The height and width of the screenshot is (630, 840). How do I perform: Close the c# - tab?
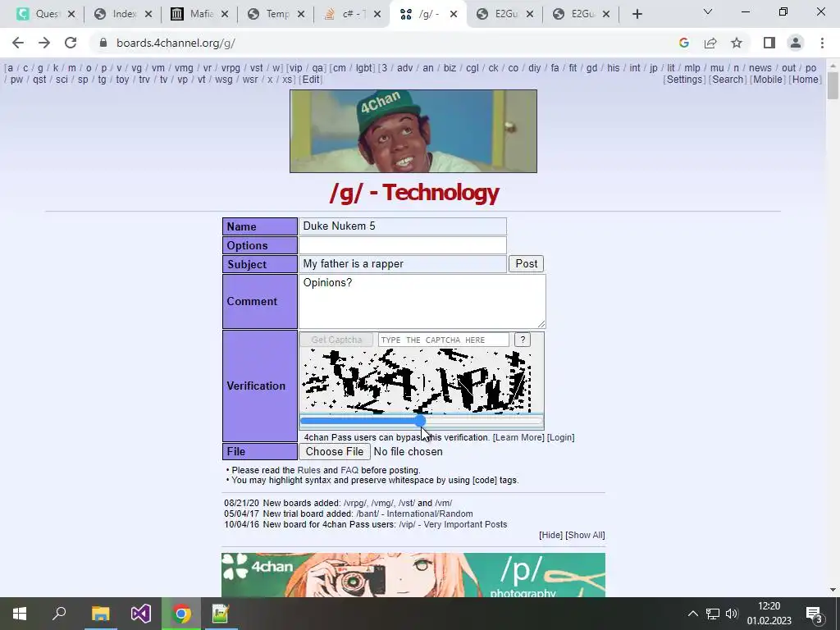pyautogui.click(x=377, y=14)
